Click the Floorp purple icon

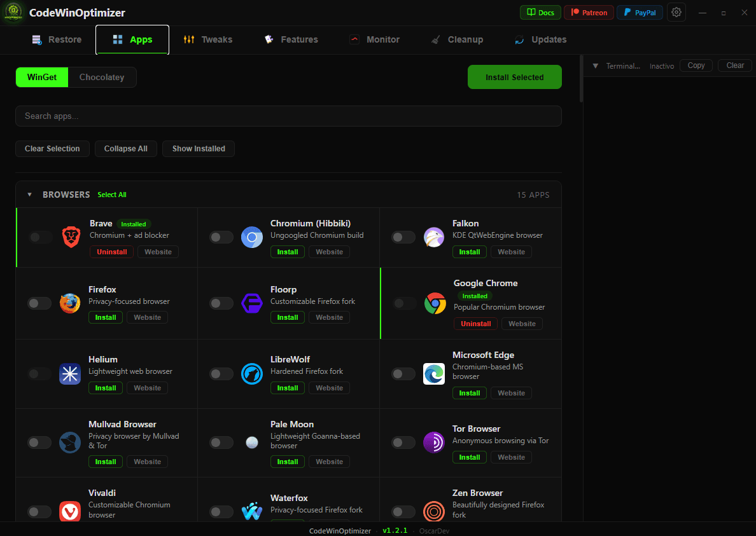pyautogui.click(x=251, y=303)
